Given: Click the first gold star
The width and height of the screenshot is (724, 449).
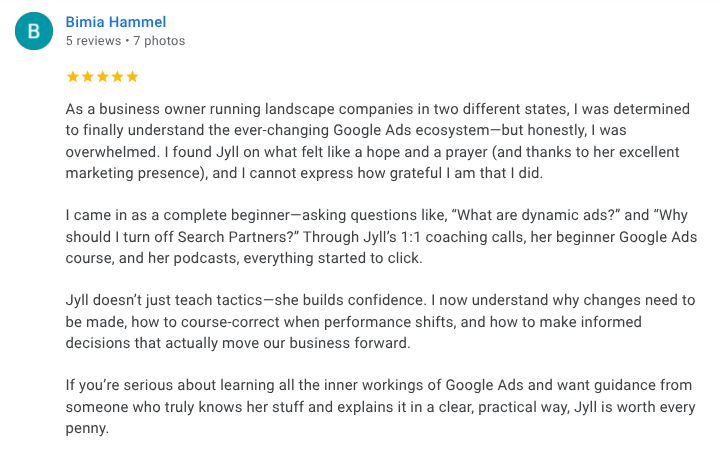Looking at the screenshot, I should pyautogui.click(x=72, y=76).
